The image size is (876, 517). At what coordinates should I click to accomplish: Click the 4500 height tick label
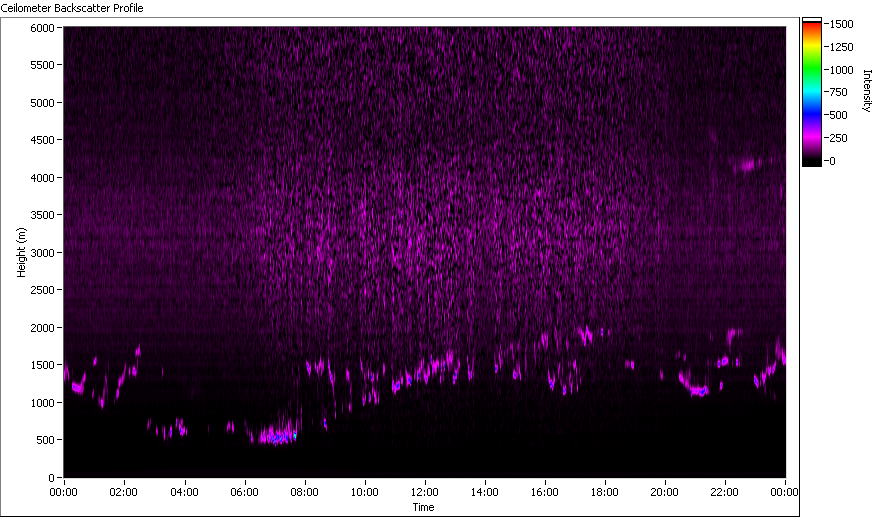[x=42, y=140]
